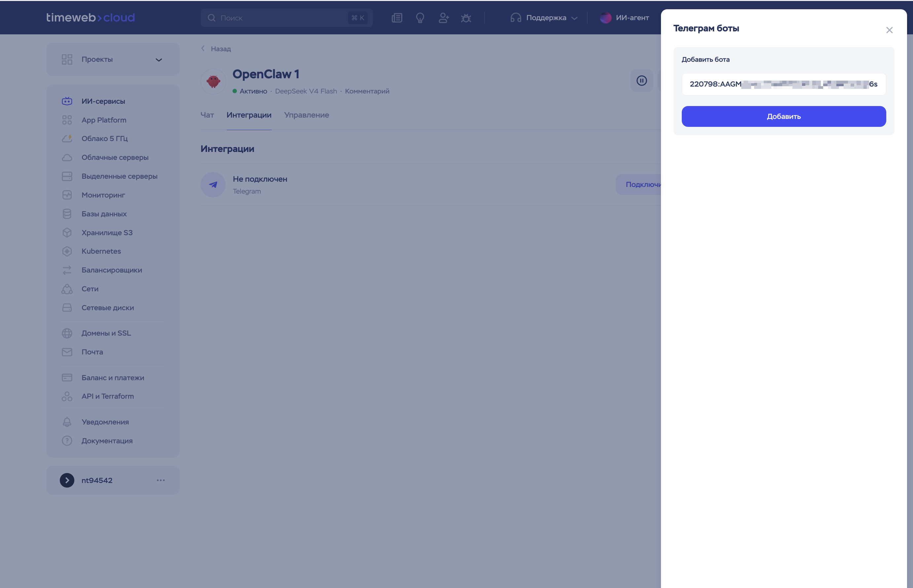Click the Сети network icon

click(x=67, y=289)
